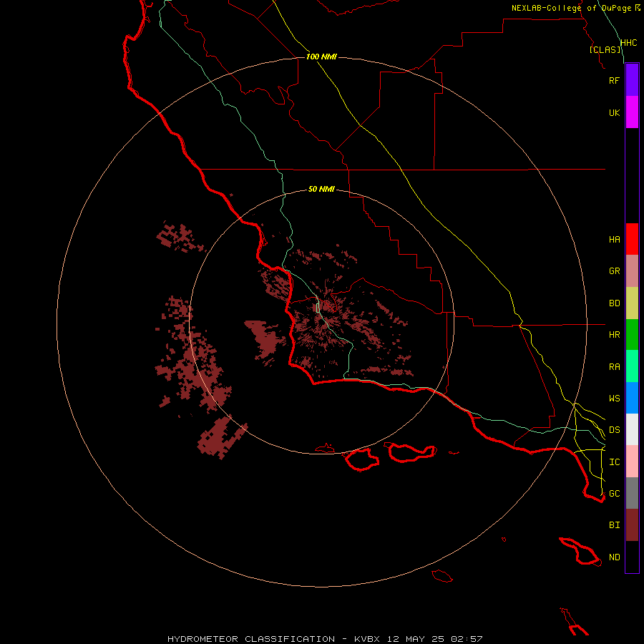The width and height of the screenshot is (644, 644).
Task: Click the 'GR' legend label
Action: coord(614,271)
